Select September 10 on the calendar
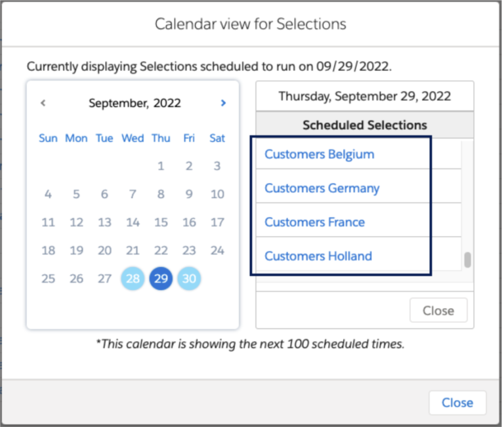The height and width of the screenshot is (427, 504). pos(217,194)
